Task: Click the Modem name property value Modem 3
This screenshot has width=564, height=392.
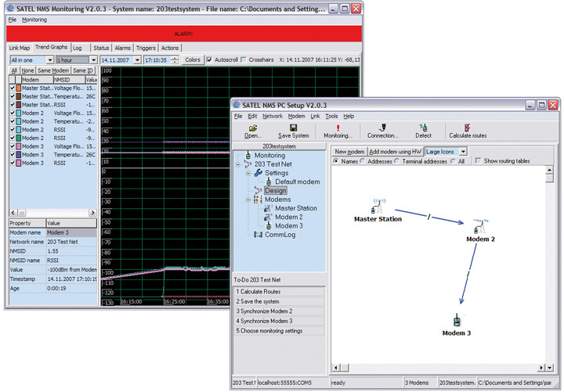Action: pos(71,232)
